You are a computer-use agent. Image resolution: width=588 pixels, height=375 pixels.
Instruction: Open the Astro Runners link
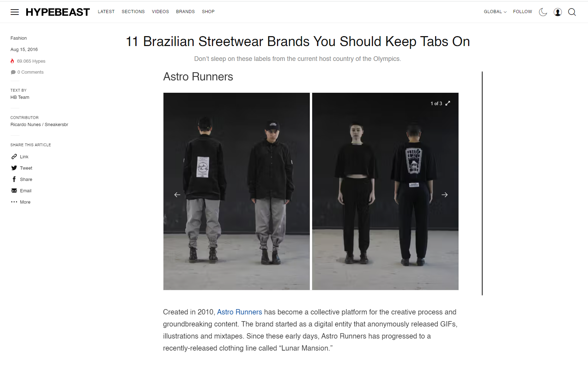click(240, 312)
